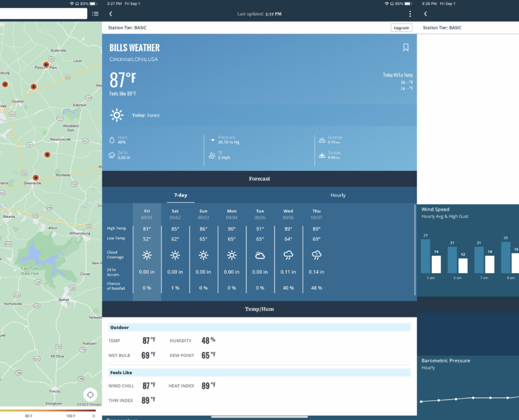Tap the expand arrow beside the temperature scale
The width and height of the screenshot is (519, 420).
click(x=93, y=416)
